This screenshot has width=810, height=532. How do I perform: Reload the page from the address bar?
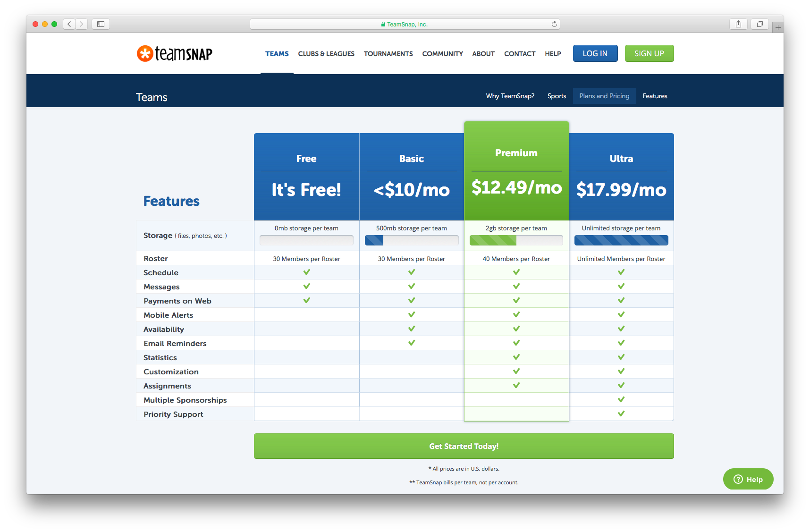coord(554,24)
